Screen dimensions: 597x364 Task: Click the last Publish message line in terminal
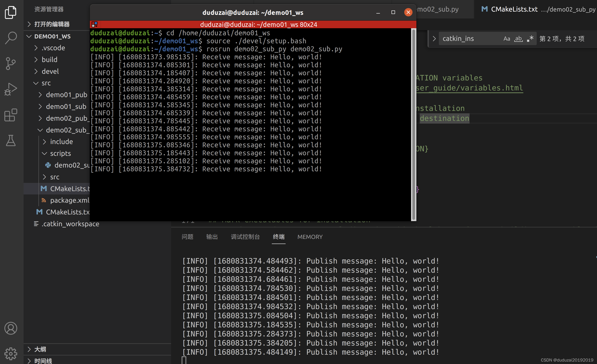click(x=311, y=352)
